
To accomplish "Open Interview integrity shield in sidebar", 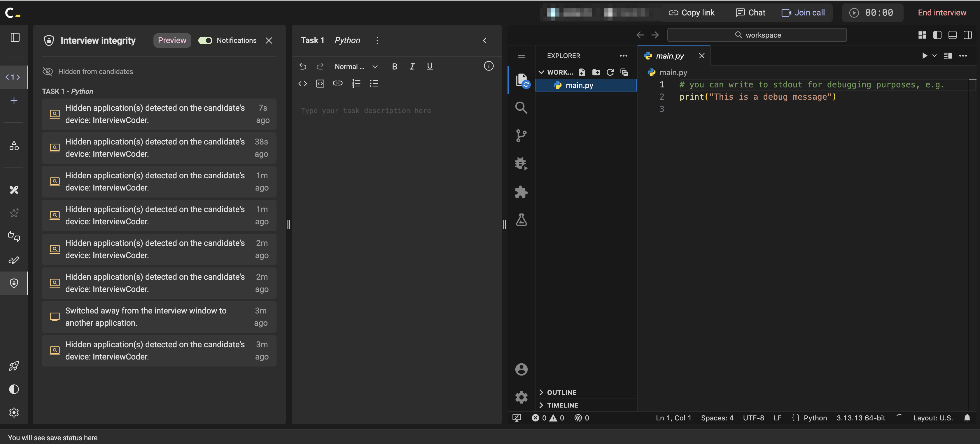I will [14, 283].
